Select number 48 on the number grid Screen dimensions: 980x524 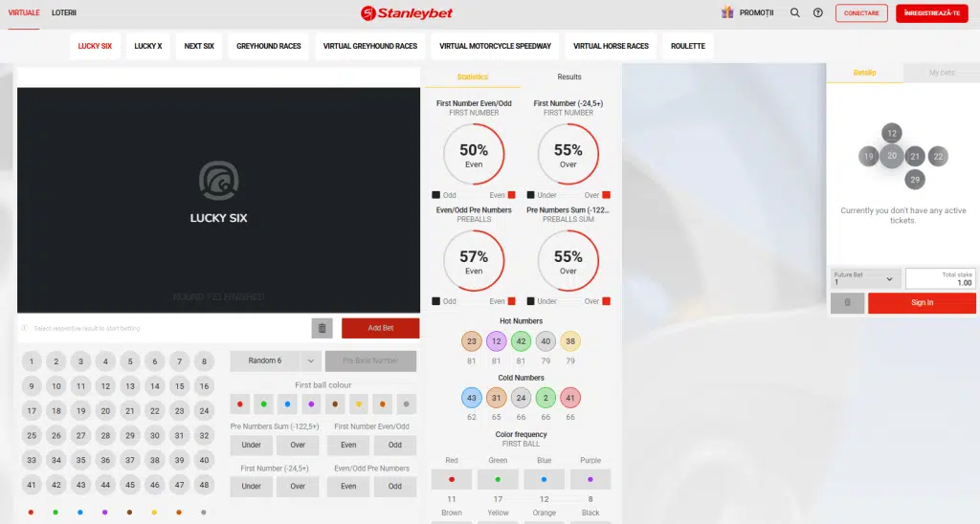tap(204, 485)
